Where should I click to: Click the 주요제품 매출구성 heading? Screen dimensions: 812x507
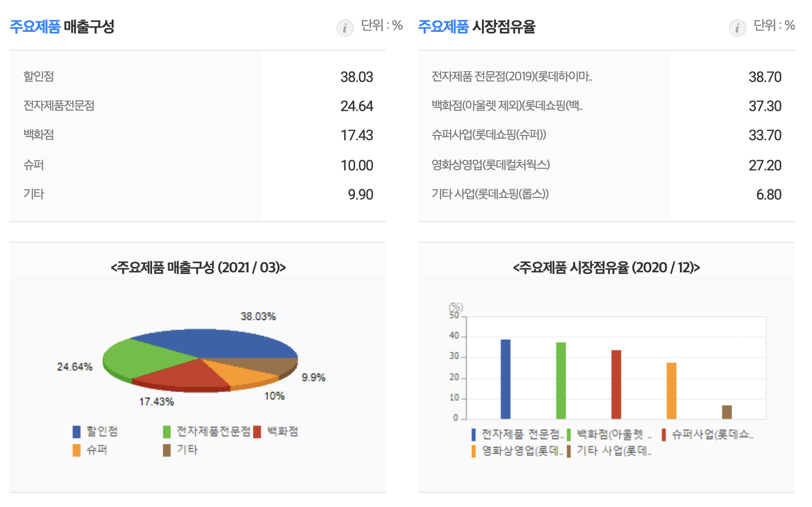pos(62,26)
